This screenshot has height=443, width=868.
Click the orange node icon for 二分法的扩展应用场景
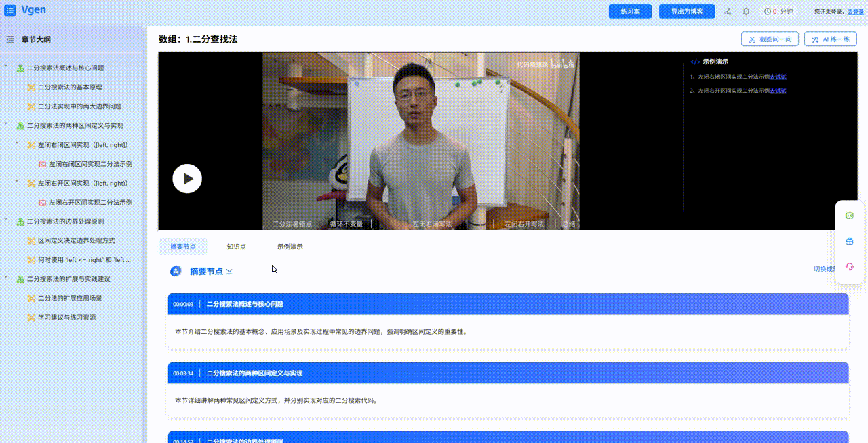click(31, 298)
